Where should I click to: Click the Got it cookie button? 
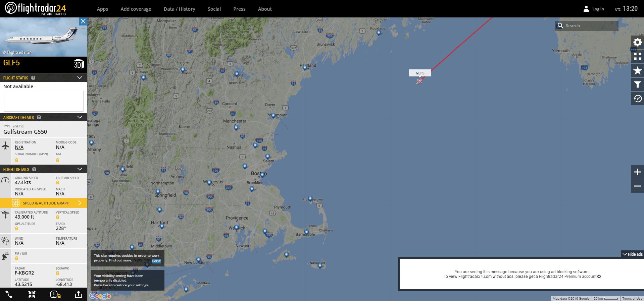click(x=156, y=261)
